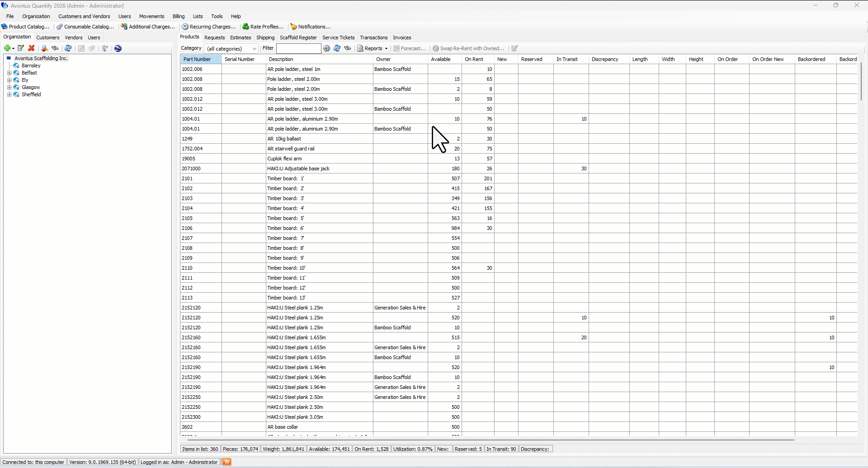The width and height of the screenshot is (868, 468).
Task: Click the gear icon beside the Filter box
Action: click(x=327, y=48)
